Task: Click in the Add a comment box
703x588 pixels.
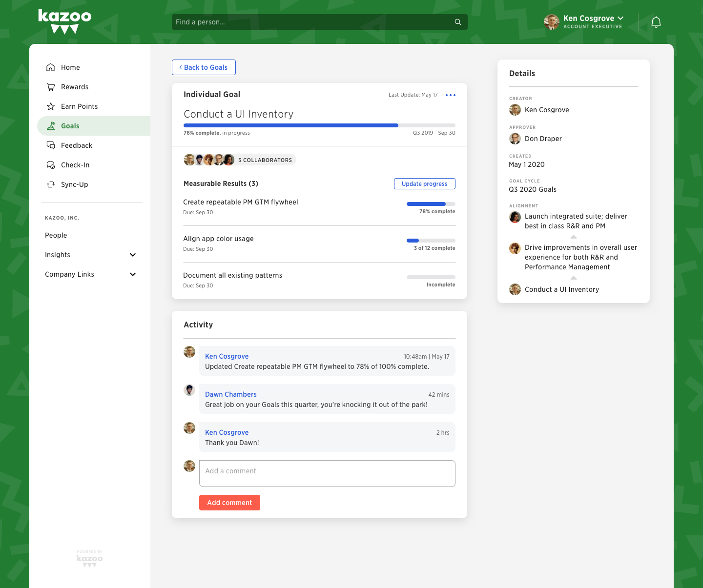Action: tap(327, 473)
